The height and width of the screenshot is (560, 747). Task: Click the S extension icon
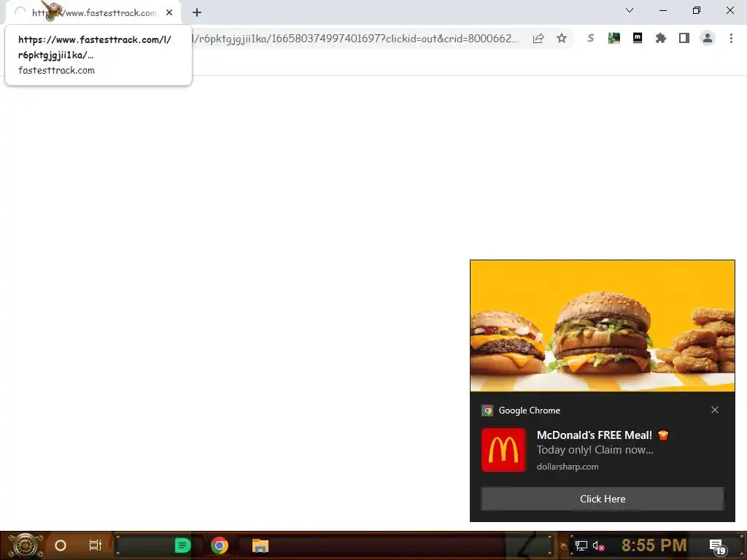[591, 38]
